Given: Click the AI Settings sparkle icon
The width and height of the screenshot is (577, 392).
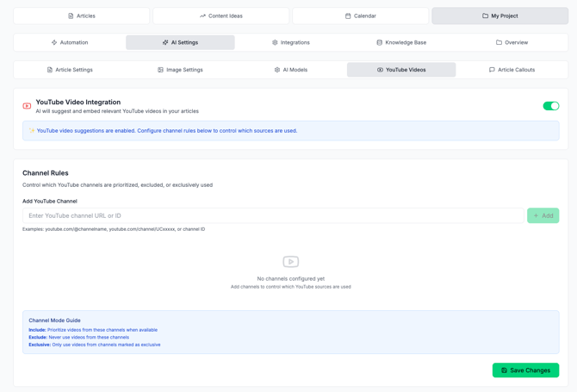Looking at the screenshot, I should (165, 42).
